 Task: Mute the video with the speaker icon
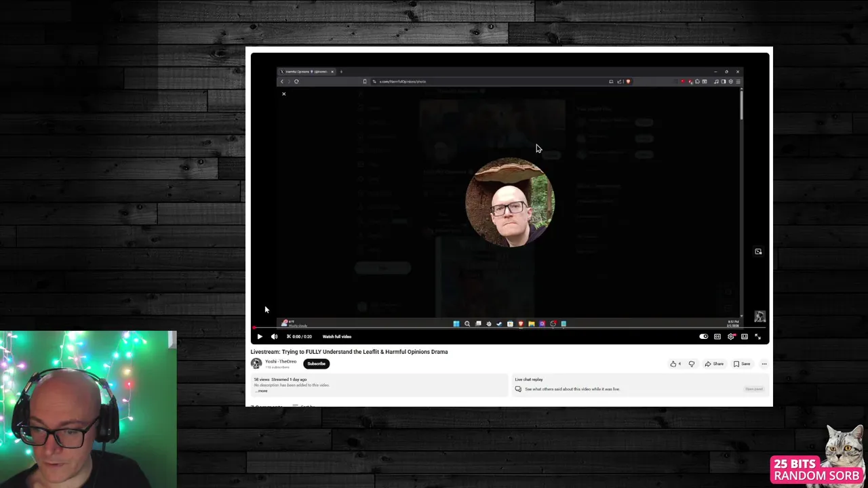click(x=274, y=336)
